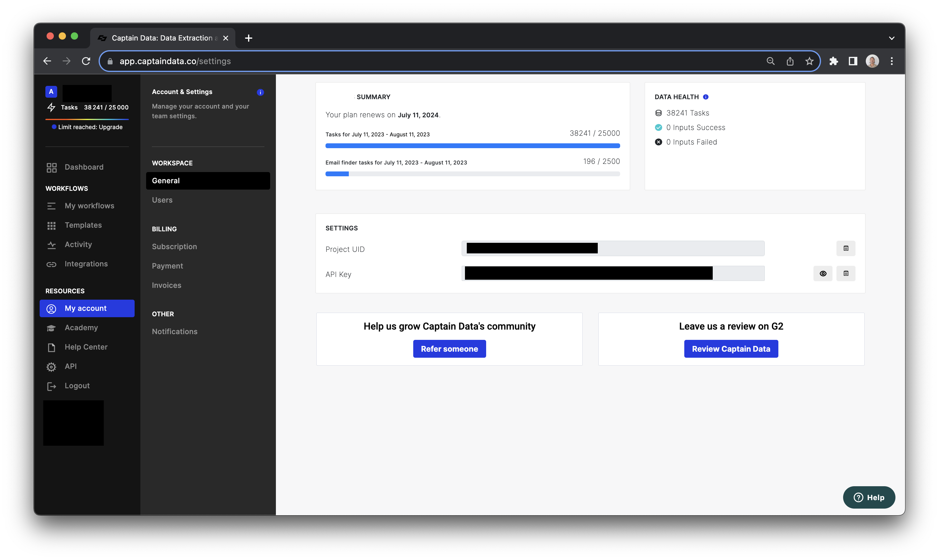
Task: Open Integrations page
Action: (x=87, y=264)
